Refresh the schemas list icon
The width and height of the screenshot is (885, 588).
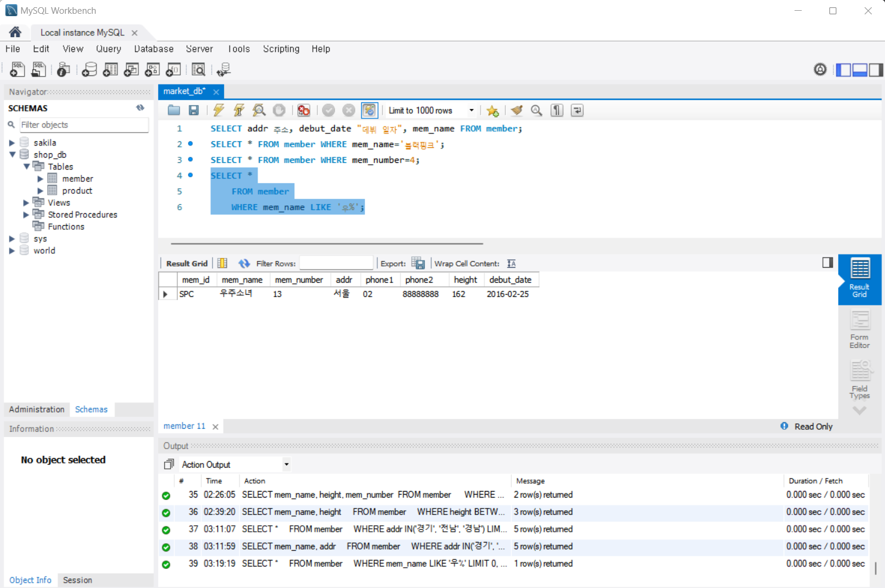(x=140, y=108)
